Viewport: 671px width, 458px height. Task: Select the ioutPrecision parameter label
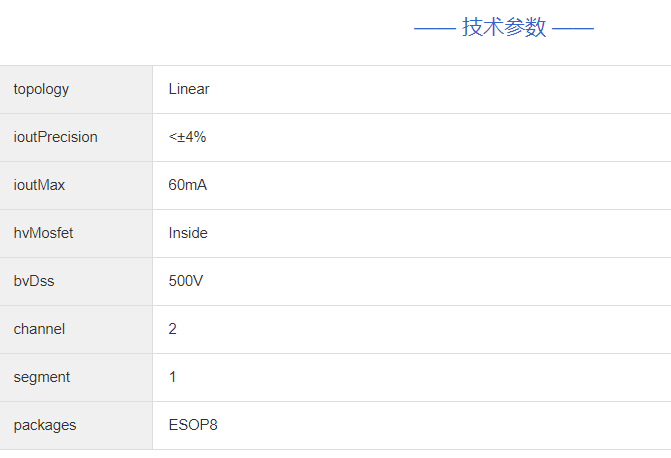pyautogui.click(x=55, y=137)
